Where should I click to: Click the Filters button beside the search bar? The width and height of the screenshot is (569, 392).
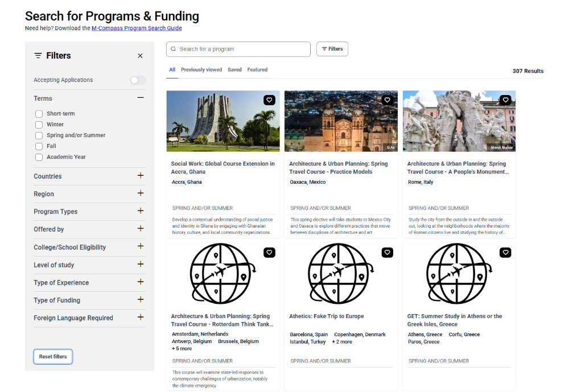click(x=332, y=49)
